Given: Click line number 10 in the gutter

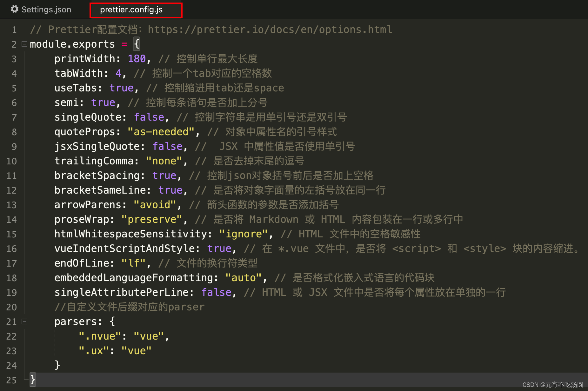Looking at the screenshot, I should tap(12, 161).
